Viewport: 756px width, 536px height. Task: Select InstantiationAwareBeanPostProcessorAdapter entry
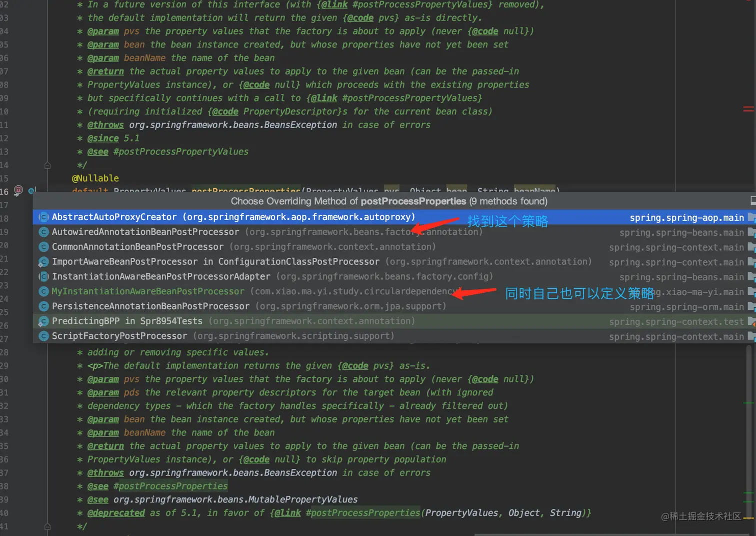[394, 277]
